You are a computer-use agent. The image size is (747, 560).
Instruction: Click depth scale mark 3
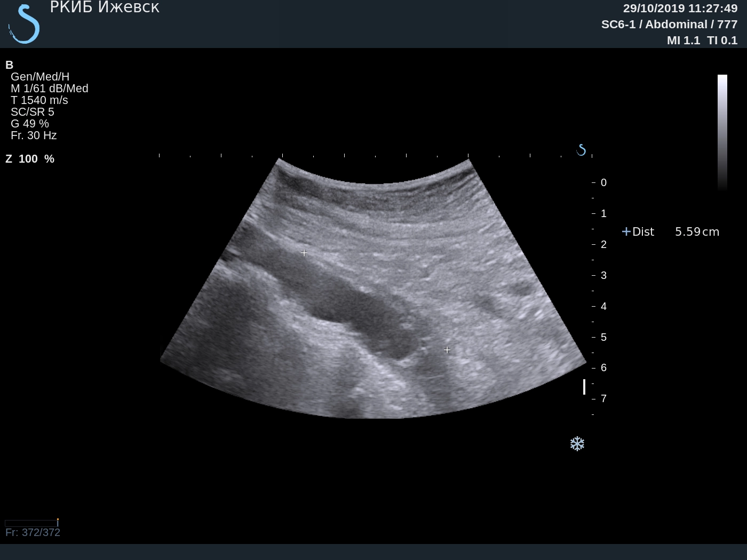[x=603, y=275]
